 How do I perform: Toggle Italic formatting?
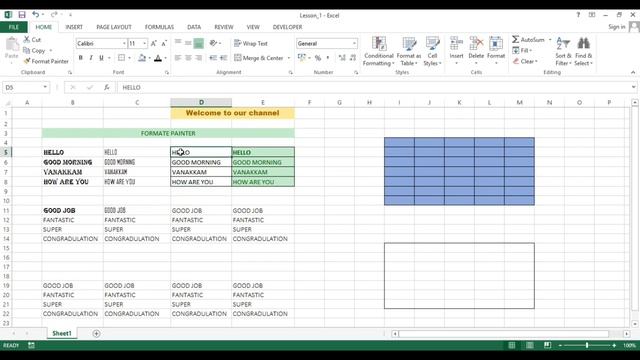coord(91,58)
